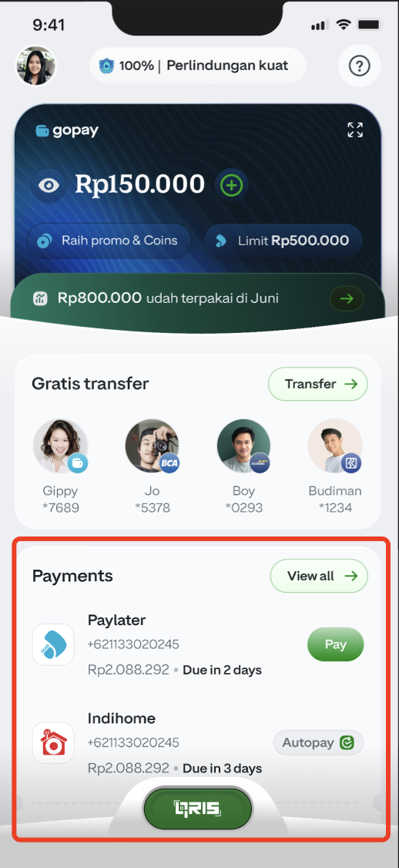Toggle balance visibility eye icon
This screenshot has width=399, height=868.
49,185
